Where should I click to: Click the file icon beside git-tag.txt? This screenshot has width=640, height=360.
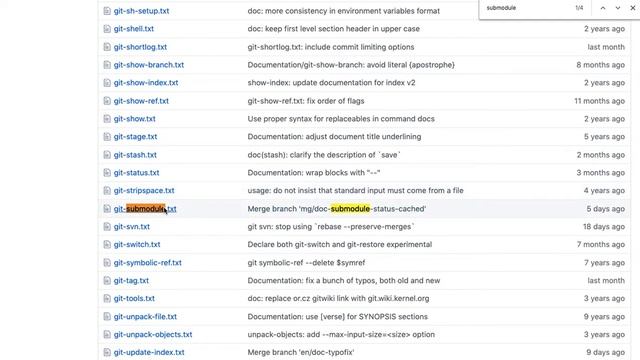(107, 280)
